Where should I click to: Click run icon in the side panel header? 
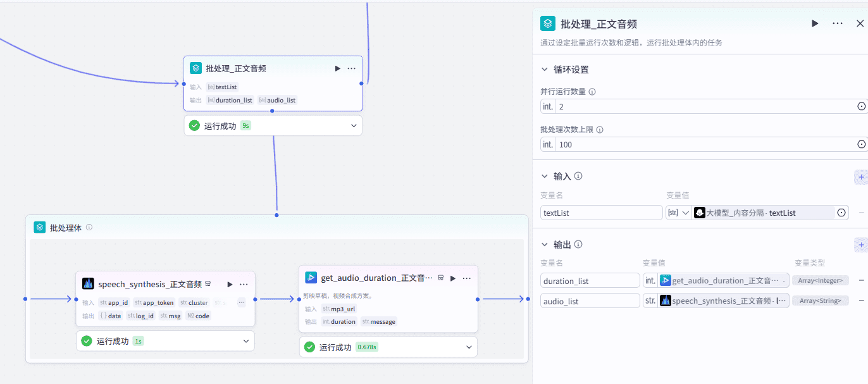pyautogui.click(x=815, y=23)
